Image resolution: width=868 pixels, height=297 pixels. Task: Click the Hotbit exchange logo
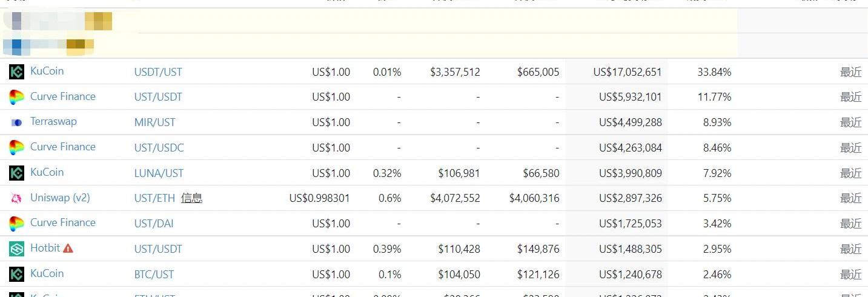point(16,249)
